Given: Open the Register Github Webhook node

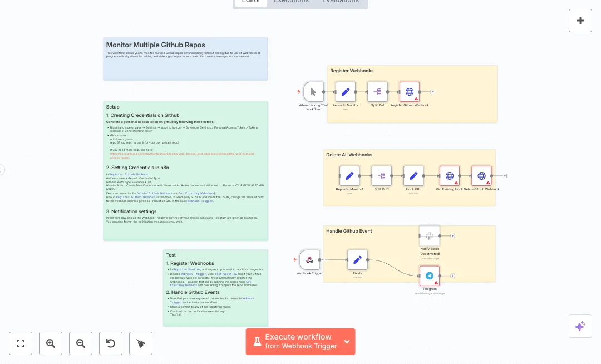Looking at the screenshot, I should [x=410, y=92].
